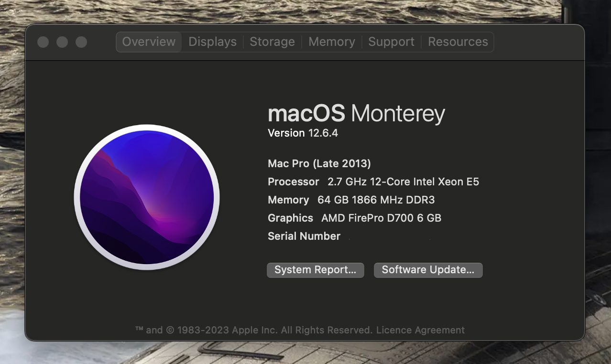Open System Report
This screenshot has height=364, width=611.
(x=316, y=270)
